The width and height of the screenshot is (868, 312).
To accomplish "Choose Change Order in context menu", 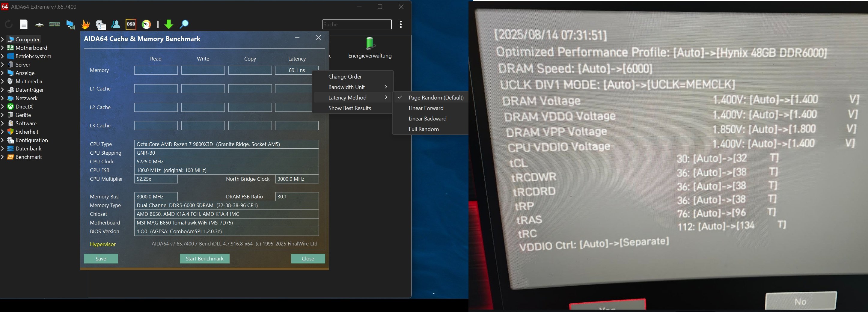I will (x=353, y=76).
